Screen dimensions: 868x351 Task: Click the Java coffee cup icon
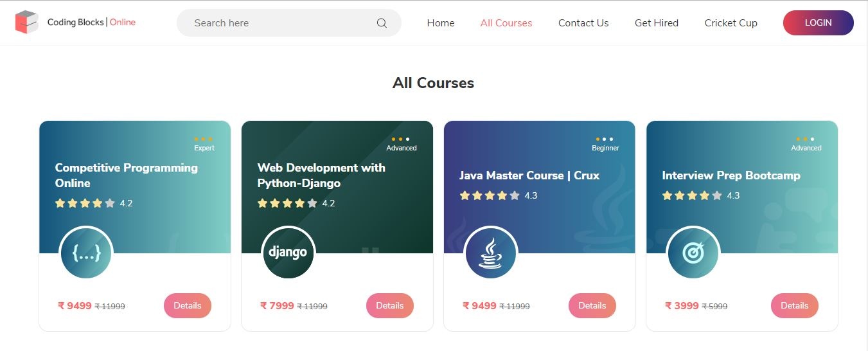[491, 253]
